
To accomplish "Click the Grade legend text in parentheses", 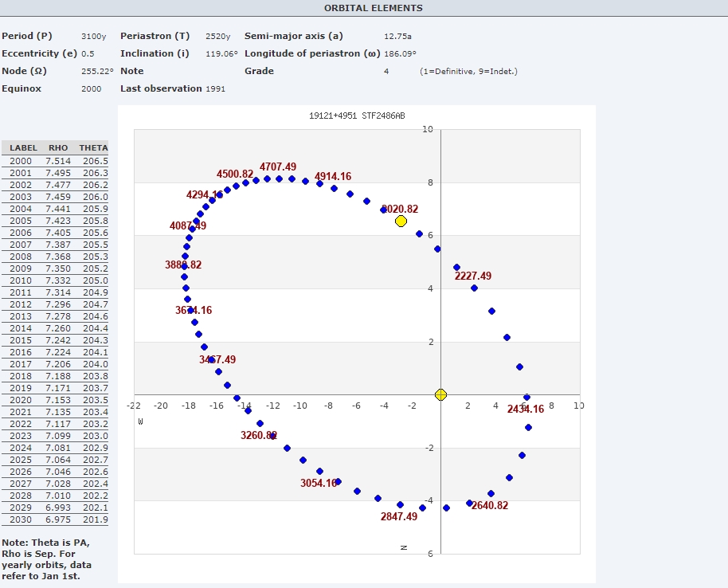I will (x=468, y=71).
